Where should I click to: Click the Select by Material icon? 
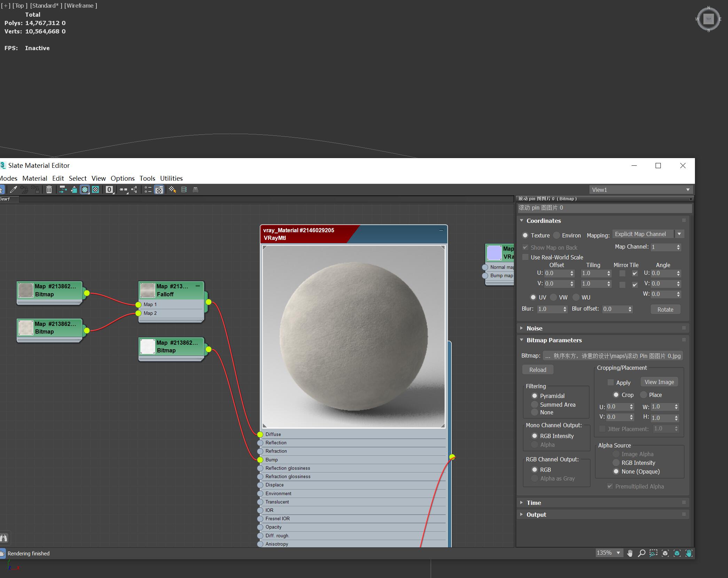pyautogui.click(x=172, y=189)
